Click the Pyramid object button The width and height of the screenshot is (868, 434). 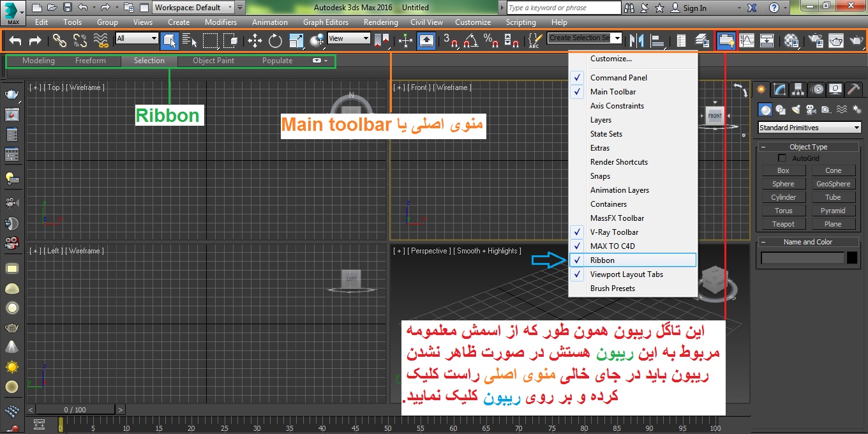tap(833, 211)
